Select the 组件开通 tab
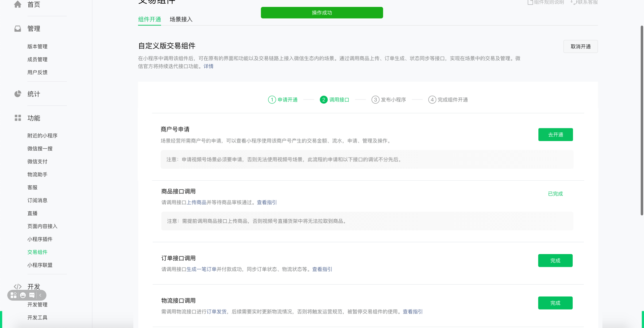 tap(149, 19)
